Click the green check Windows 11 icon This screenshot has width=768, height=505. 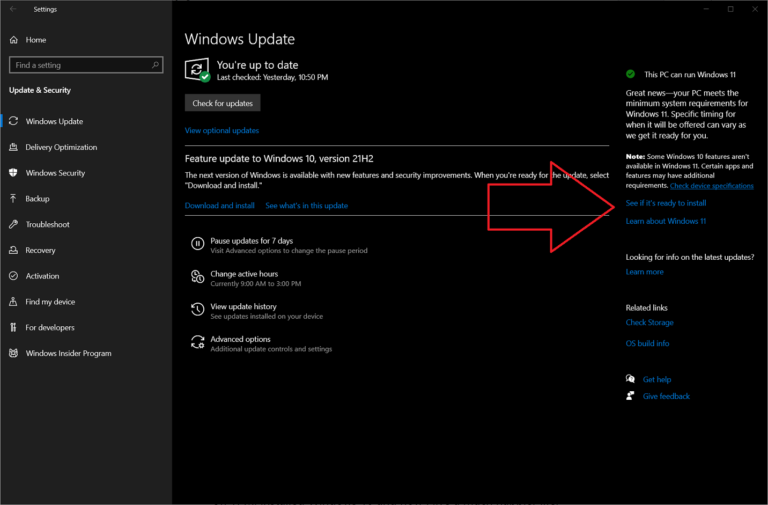click(x=630, y=74)
